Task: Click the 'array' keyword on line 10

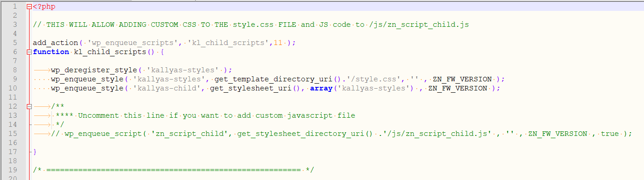Action: 321,88
